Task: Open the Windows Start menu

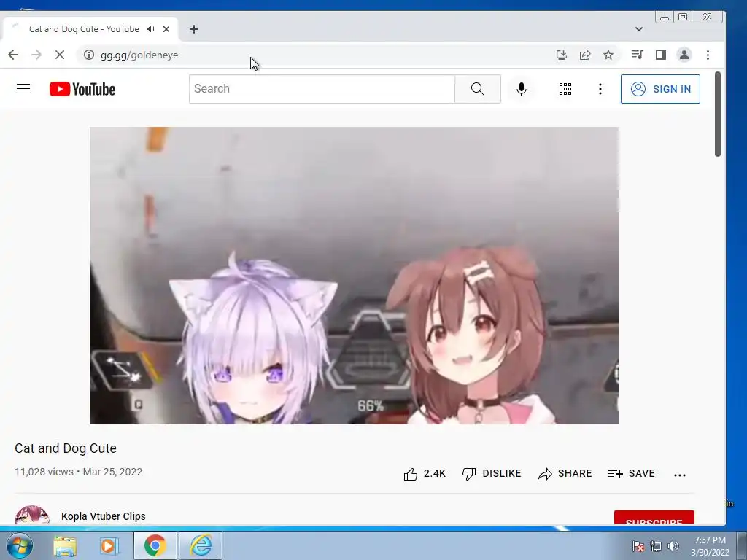Action: 20,545
